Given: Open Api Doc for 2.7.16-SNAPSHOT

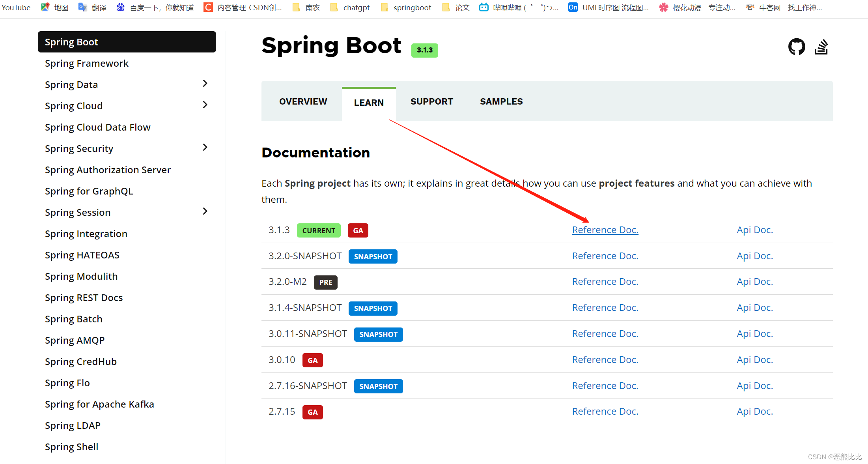Looking at the screenshot, I should pyautogui.click(x=755, y=386).
